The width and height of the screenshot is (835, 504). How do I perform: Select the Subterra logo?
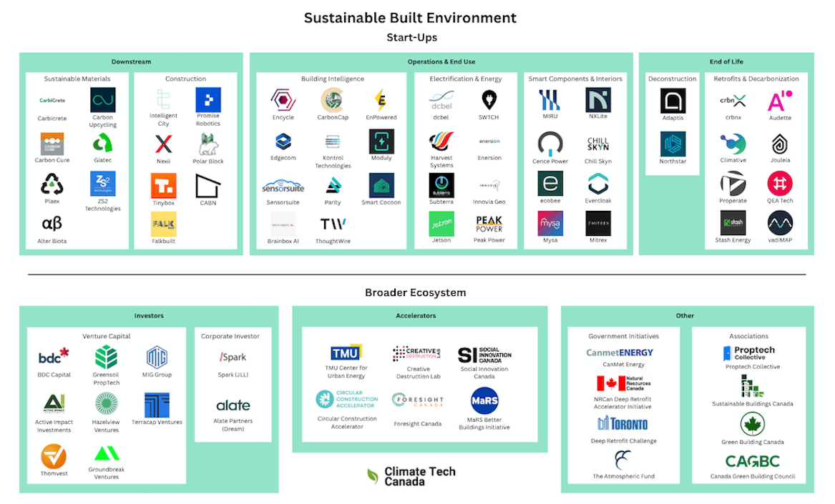[x=441, y=185]
